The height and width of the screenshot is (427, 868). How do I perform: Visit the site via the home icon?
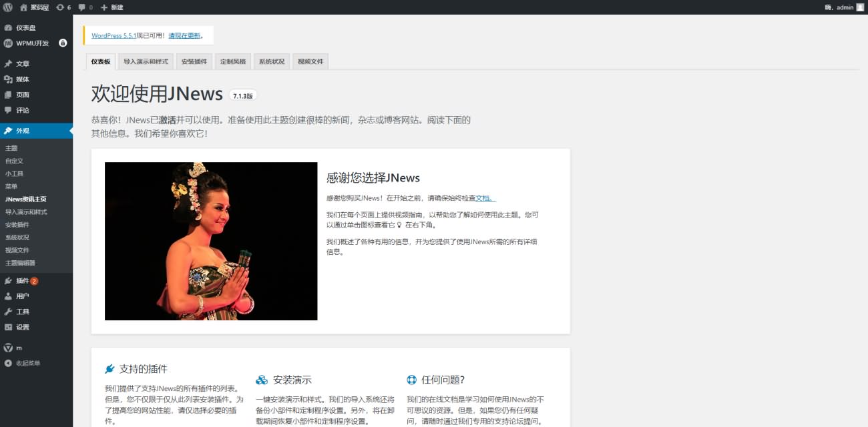[23, 7]
